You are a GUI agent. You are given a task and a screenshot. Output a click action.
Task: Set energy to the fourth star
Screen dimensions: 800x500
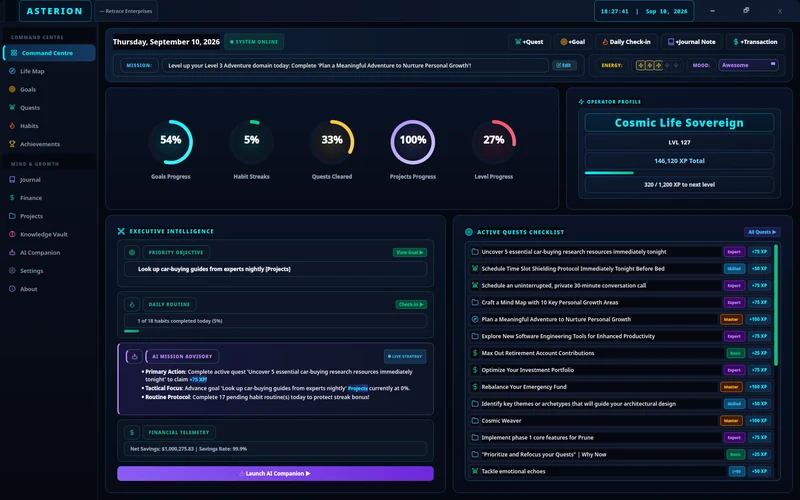point(667,65)
